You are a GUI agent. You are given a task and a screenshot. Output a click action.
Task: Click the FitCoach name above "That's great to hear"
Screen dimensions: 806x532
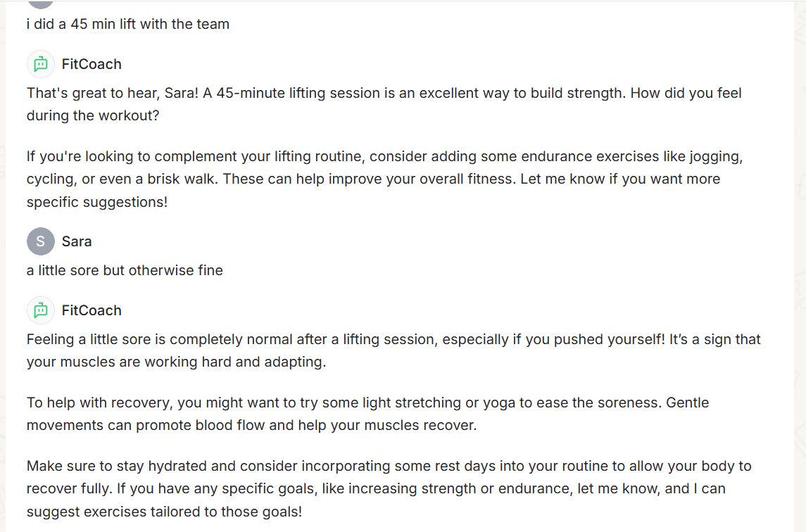(92, 64)
